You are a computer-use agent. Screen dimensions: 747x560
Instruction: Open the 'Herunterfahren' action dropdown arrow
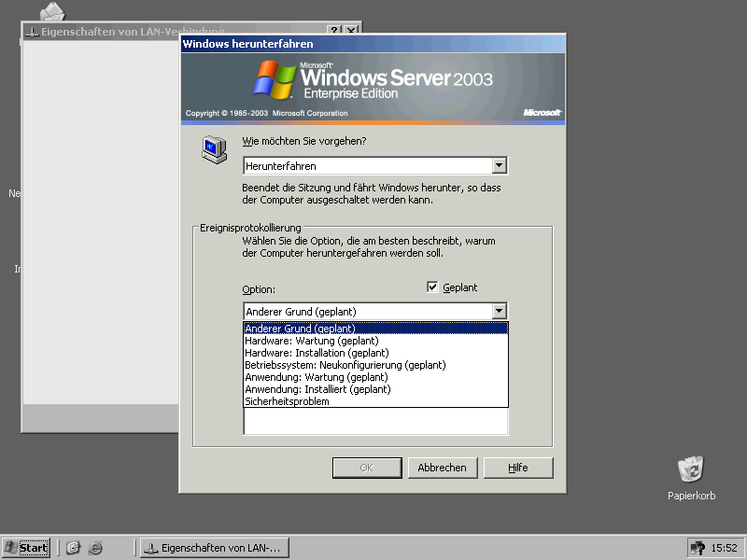(x=499, y=166)
